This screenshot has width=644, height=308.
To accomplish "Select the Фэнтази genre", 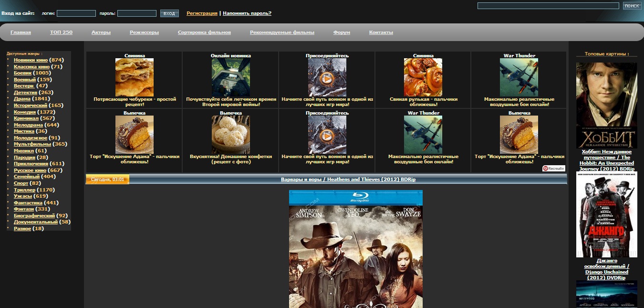I will click(24, 209).
